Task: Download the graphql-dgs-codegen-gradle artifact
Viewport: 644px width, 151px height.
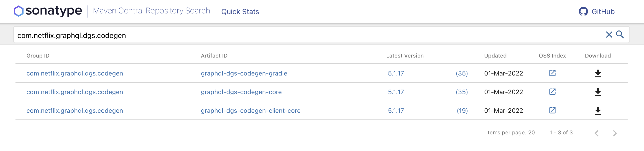Action: click(x=598, y=73)
